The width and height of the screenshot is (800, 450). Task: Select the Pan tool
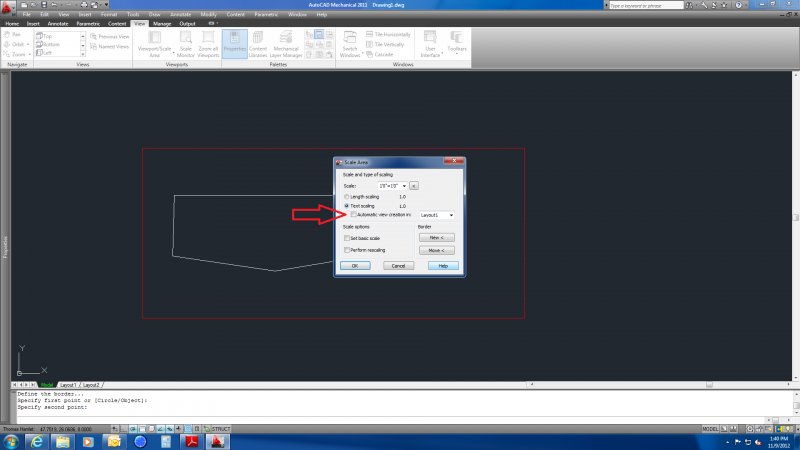pyautogui.click(x=12, y=35)
